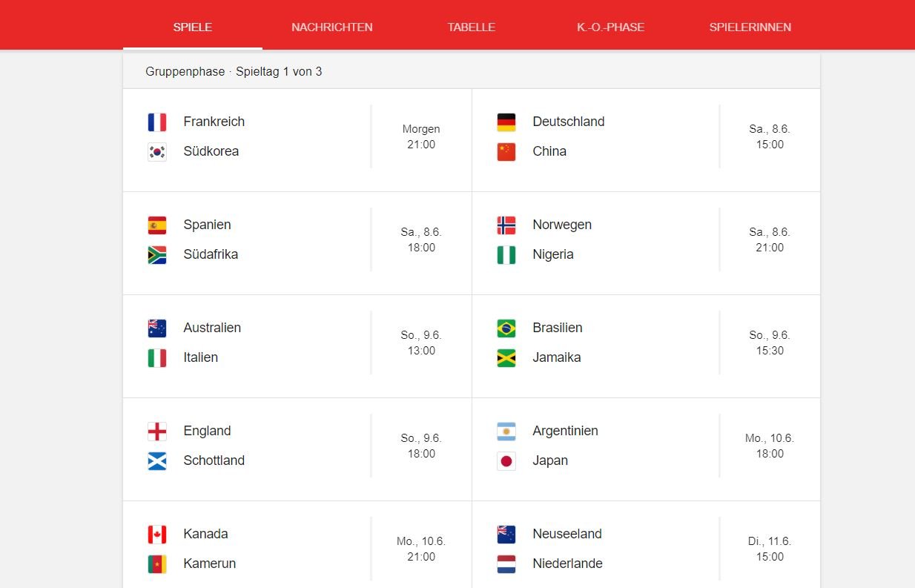Open the Neuseeland team name link
Screen dimensions: 915x588
click(566, 534)
